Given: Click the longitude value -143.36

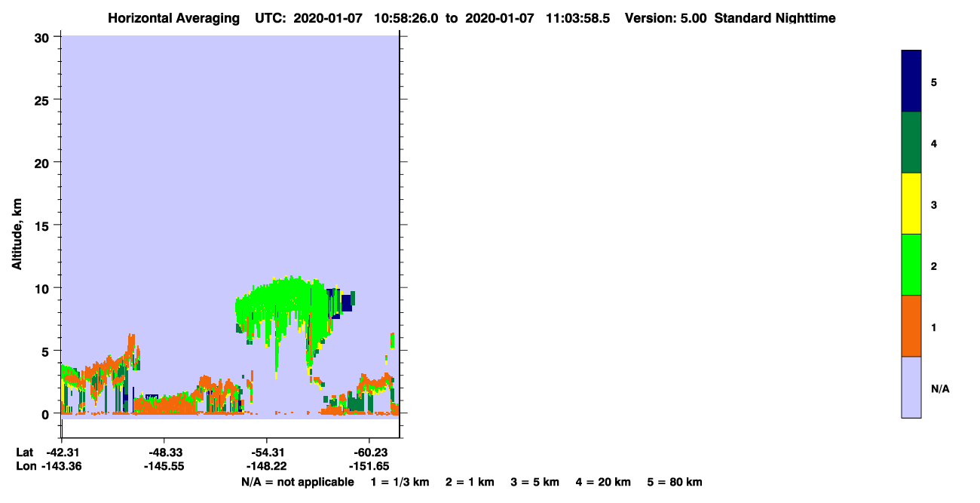Looking at the screenshot, I should [63, 466].
